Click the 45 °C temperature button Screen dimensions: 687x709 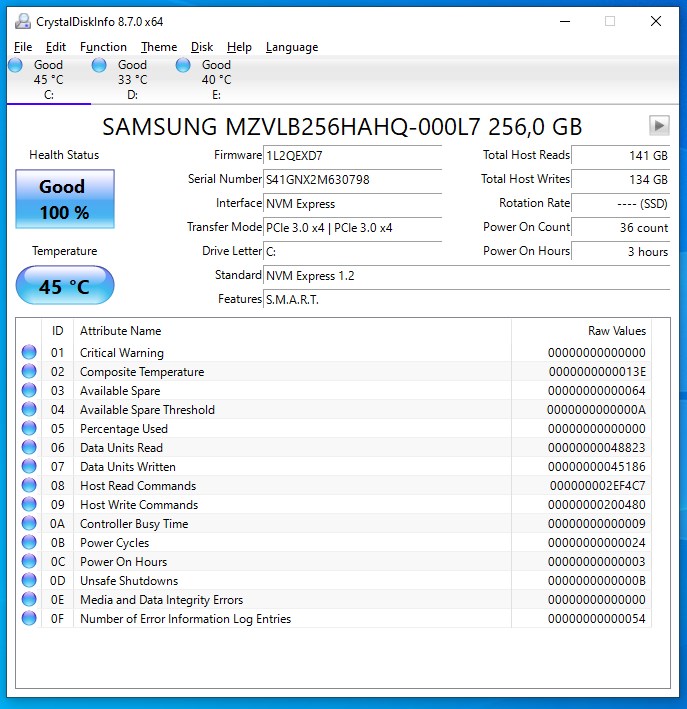point(65,285)
